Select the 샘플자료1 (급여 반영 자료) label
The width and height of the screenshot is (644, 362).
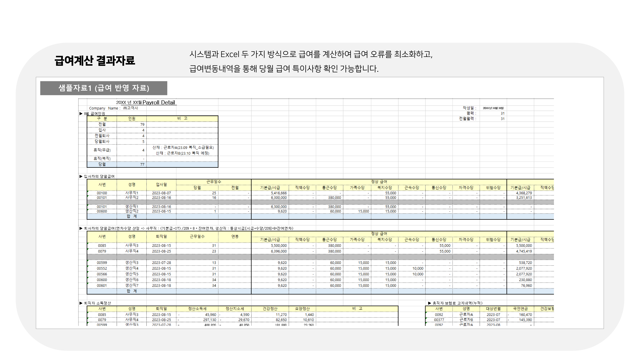tap(104, 88)
